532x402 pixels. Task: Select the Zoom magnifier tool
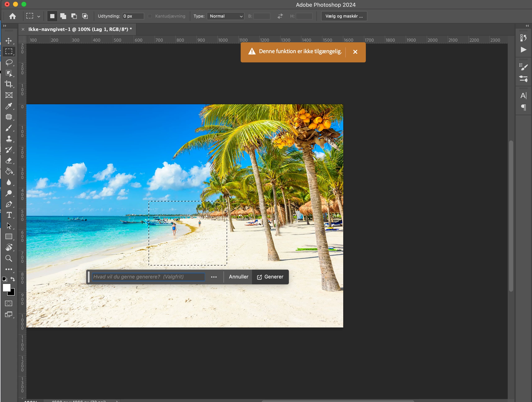coord(9,258)
